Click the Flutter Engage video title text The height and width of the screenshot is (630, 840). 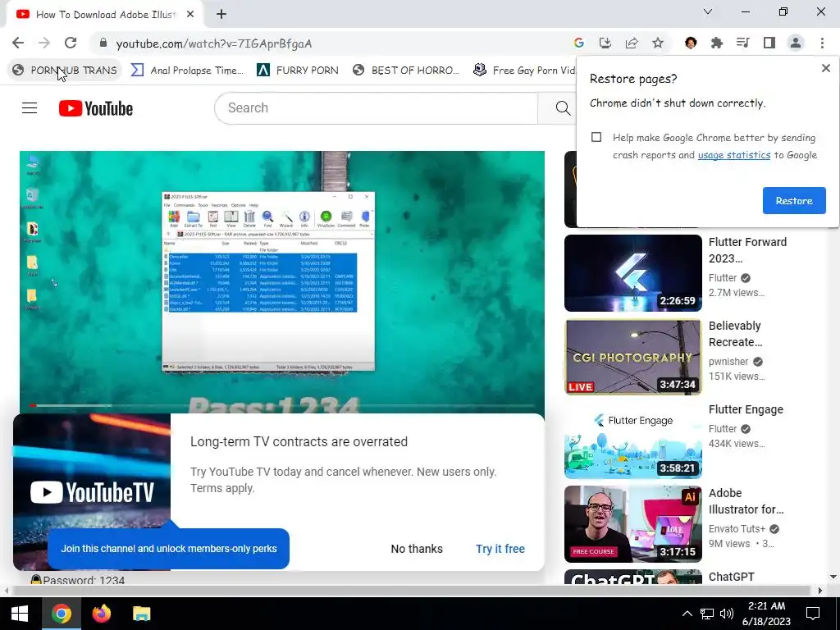tap(746, 409)
